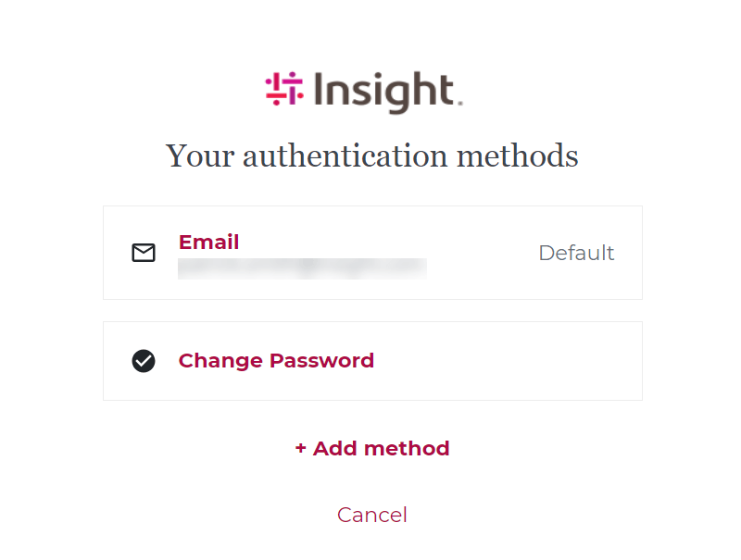Click the blurred email address text

pos(302,269)
